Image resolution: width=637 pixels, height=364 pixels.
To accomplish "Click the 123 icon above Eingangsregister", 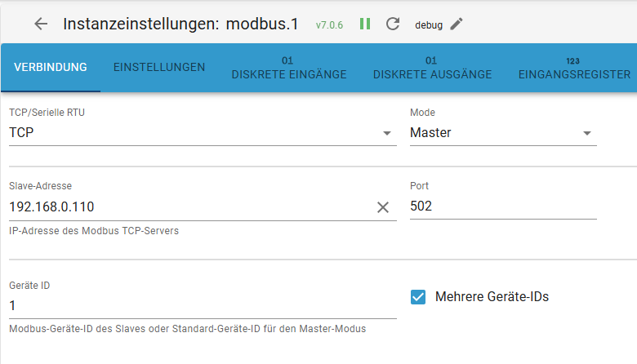I will coord(573,60).
